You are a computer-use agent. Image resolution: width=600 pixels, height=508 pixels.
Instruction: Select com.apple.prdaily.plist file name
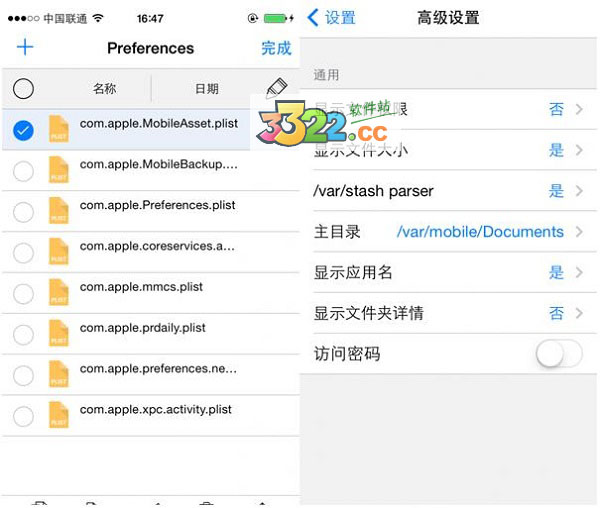pyautogui.click(x=143, y=328)
